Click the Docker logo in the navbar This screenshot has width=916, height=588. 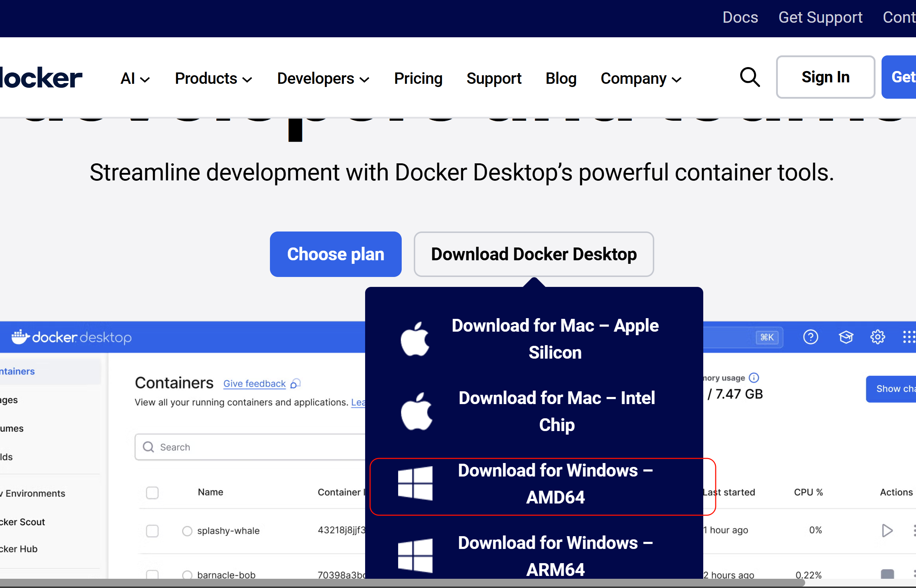40,78
